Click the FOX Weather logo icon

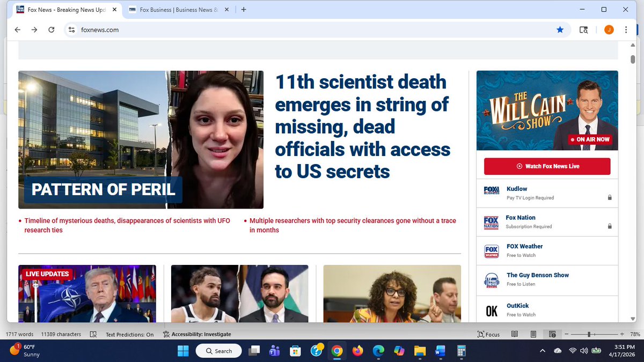pyautogui.click(x=492, y=251)
